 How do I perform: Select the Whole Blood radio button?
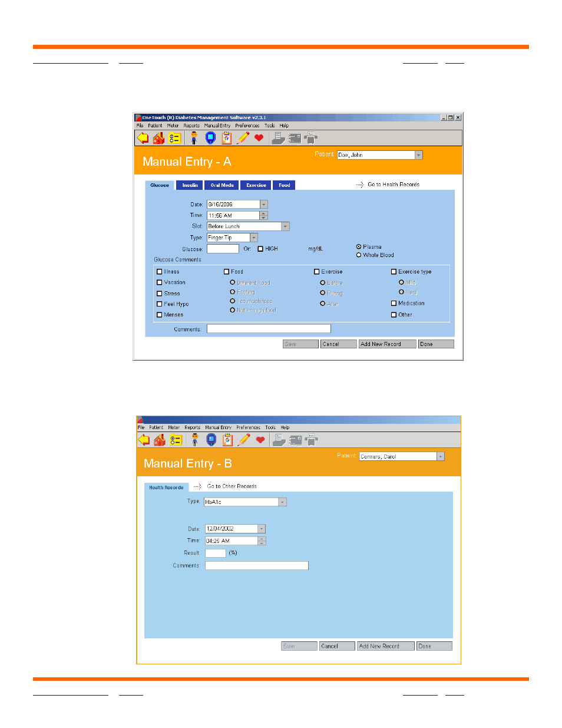coord(359,255)
